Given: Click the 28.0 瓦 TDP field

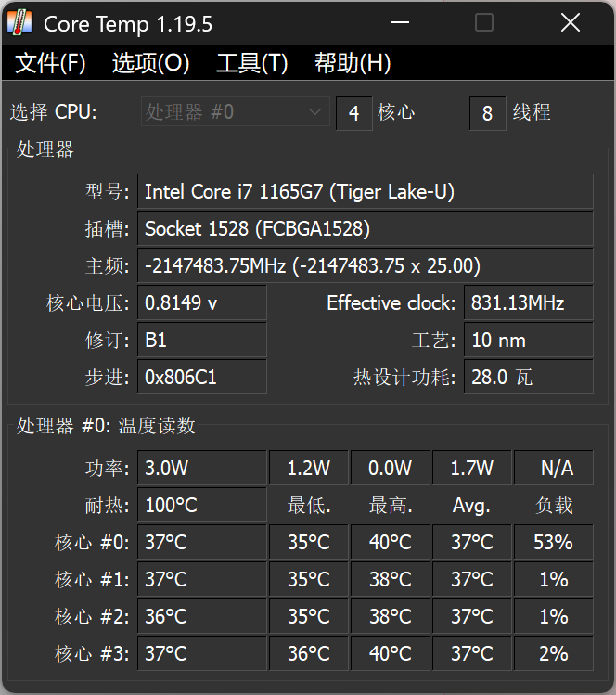Looking at the screenshot, I should [x=528, y=378].
